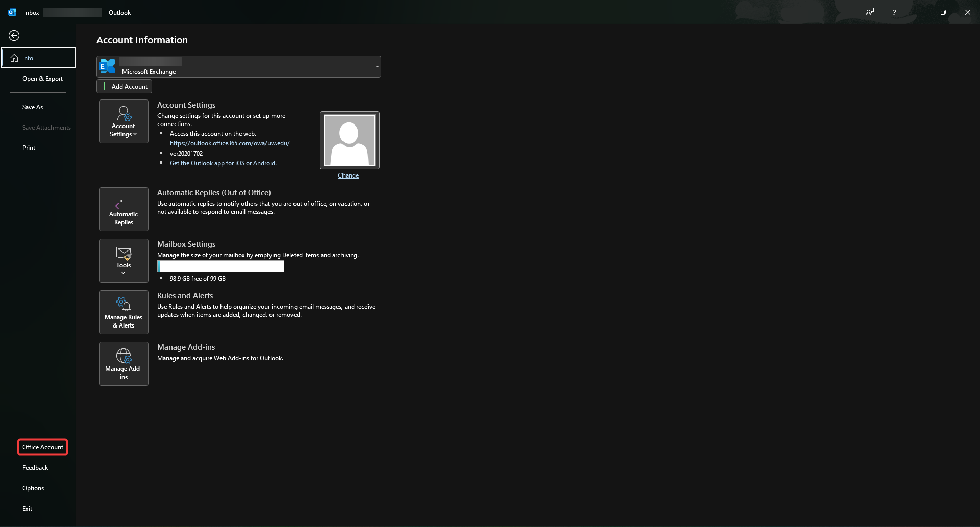Close the Outlook window
This screenshot has height=527, width=980.
pos(968,12)
